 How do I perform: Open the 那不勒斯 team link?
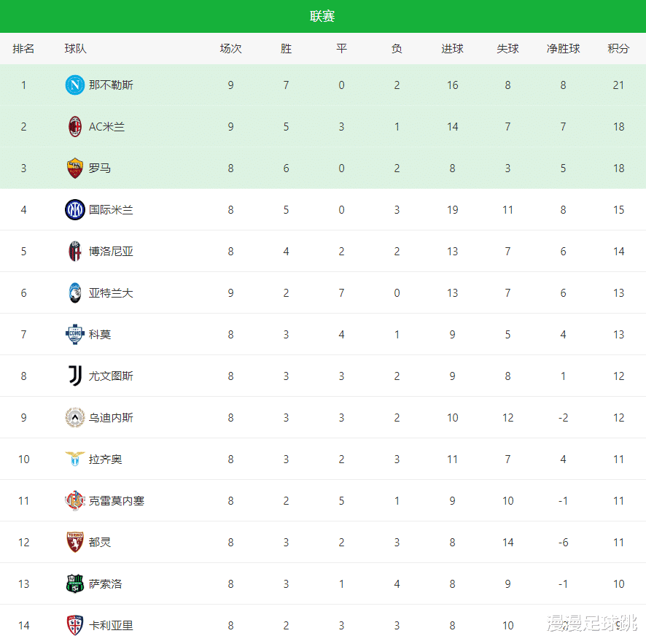111,85
